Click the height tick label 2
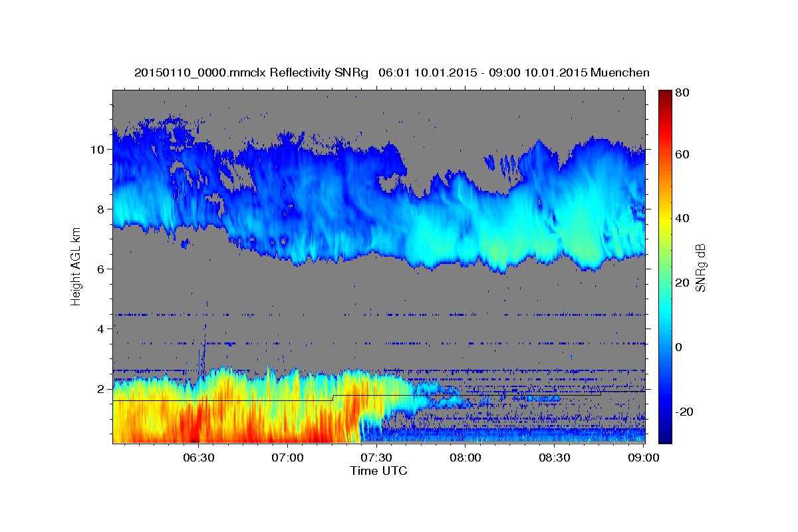This screenshot has width=798, height=532. 101,389
